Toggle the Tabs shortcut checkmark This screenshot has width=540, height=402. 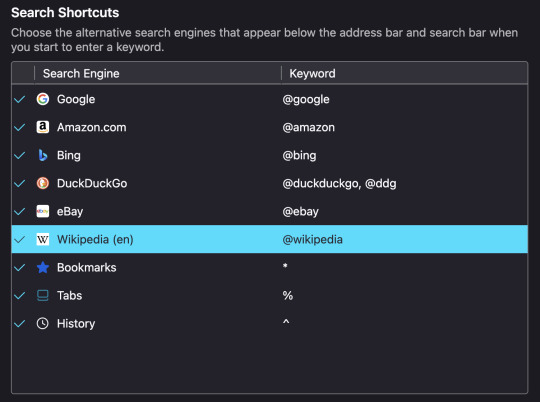20,296
